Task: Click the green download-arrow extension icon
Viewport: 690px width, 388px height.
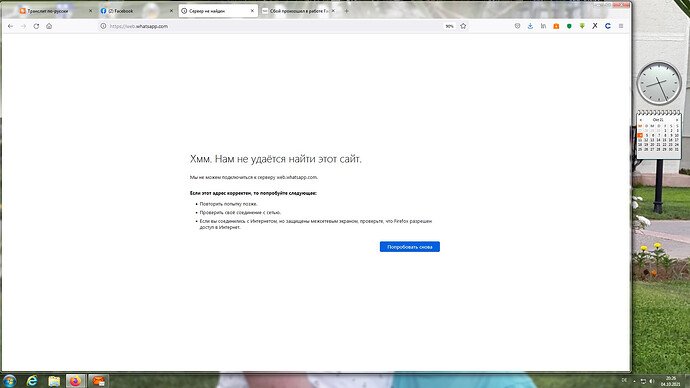Action: point(582,26)
